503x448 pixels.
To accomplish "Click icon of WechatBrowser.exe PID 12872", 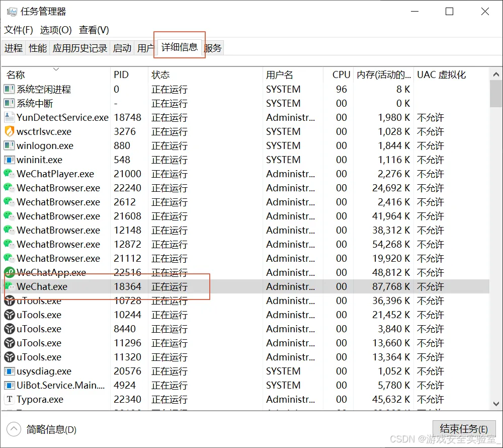I will point(9,244).
